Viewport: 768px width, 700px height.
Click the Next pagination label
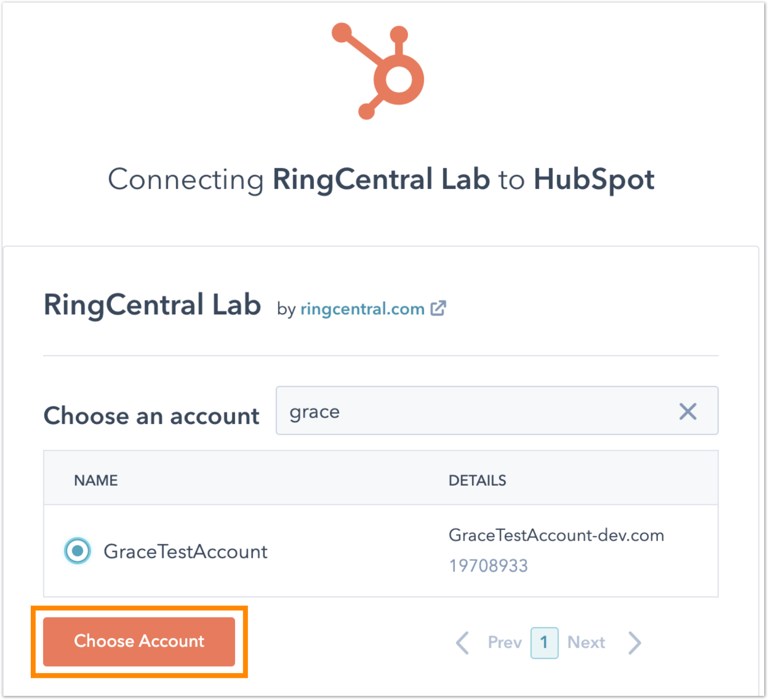click(x=586, y=642)
